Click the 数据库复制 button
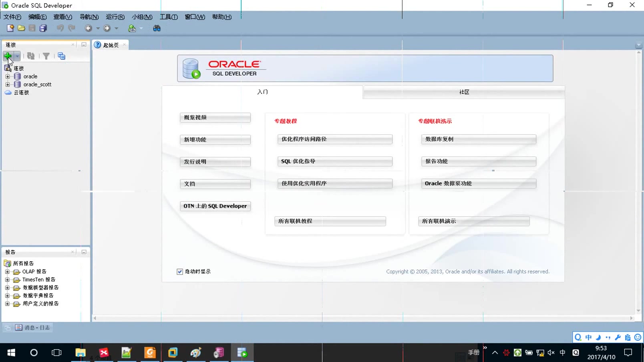The height and width of the screenshot is (362, 644). click(479, 139)
